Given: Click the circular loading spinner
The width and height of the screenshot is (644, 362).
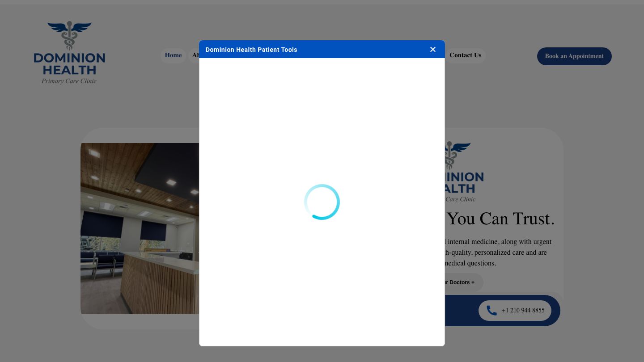Looking at the screenshot, I should point(322,202).
